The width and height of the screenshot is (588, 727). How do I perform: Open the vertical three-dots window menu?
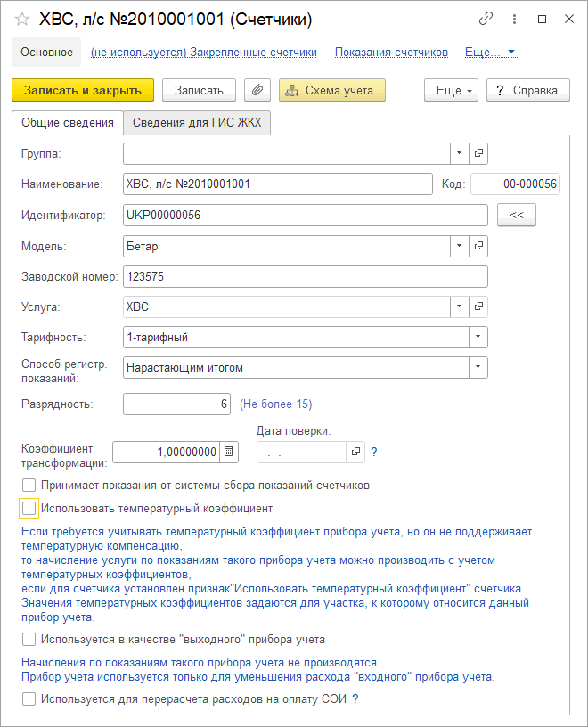[514, 19]
